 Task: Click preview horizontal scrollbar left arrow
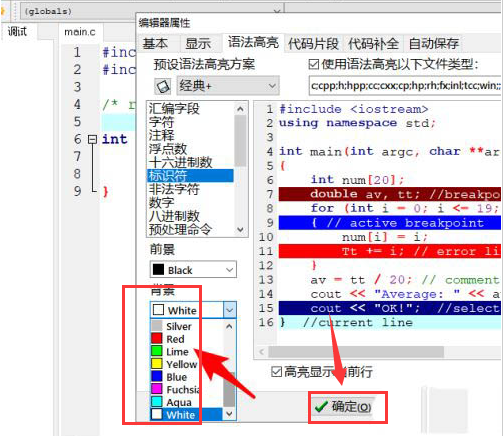[x=262, y=352]
